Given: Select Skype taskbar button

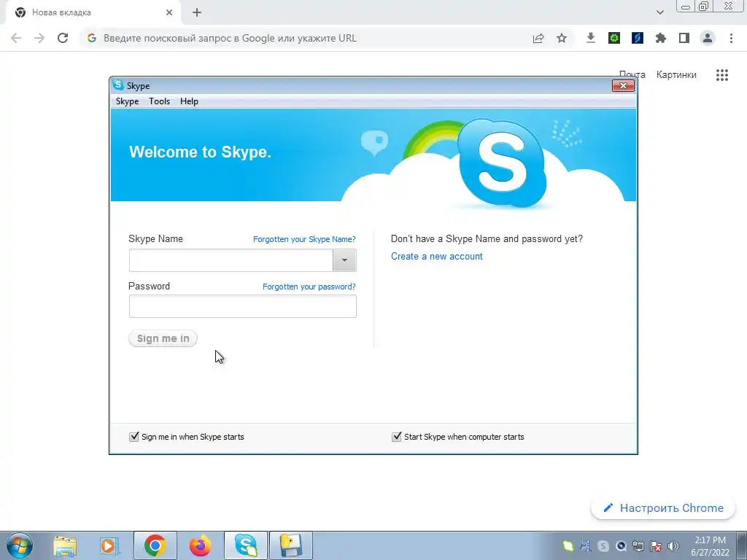Looking at the screenshot, I should click(x=245, y=545).
